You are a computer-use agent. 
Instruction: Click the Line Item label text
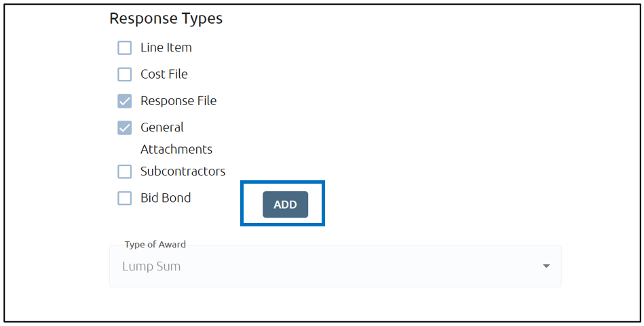(x=166, y=47)
